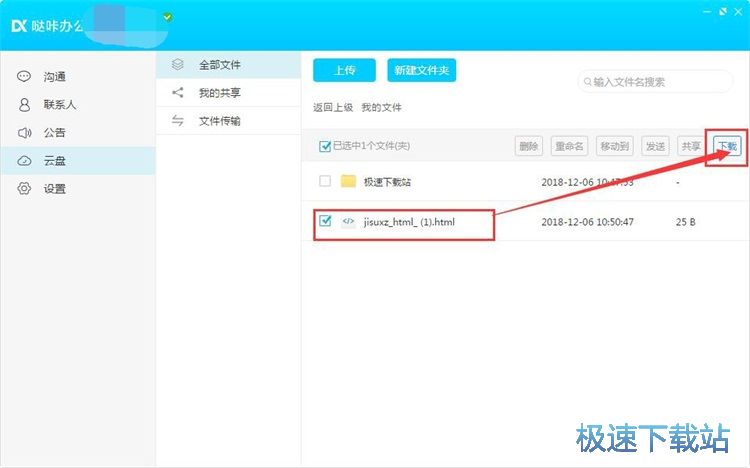Minimize the 哒咔办公 window

pyautogui.click(x=707, y=11)
